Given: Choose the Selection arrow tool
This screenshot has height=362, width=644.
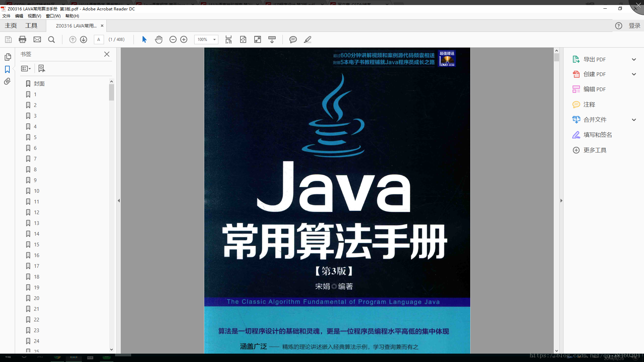Looking at the screenshot, I should 144,40.
